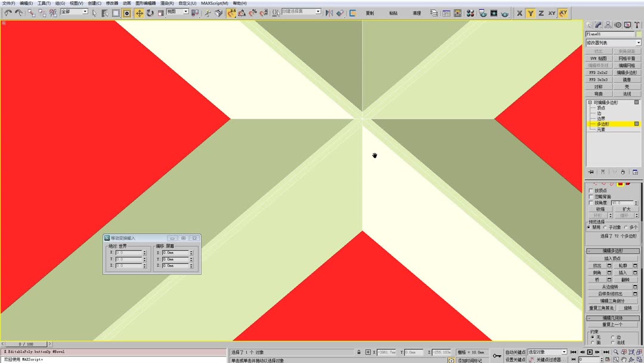Screen dimensions: 644x363
Task: Select the Rotate tool in the toolbar
Action: [x=150, y=13]
